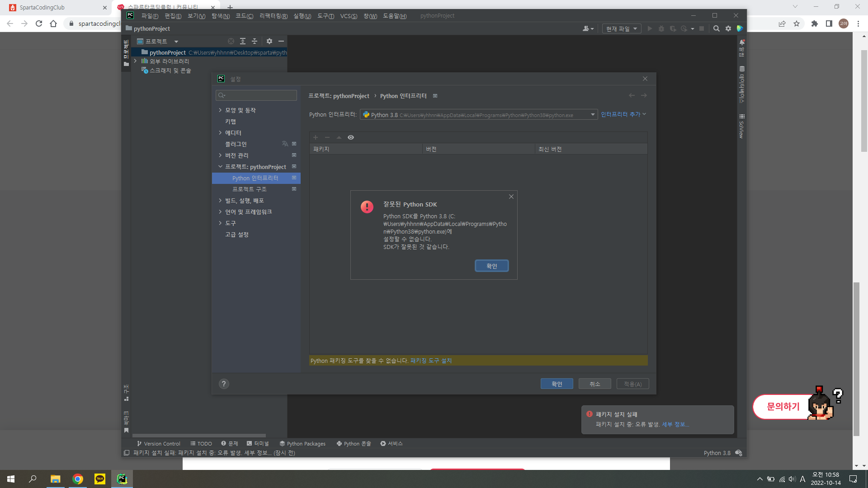Click the Debug bug icon in toolbar
The height and width of the screenshot is (488, 868).
[661, 28]
